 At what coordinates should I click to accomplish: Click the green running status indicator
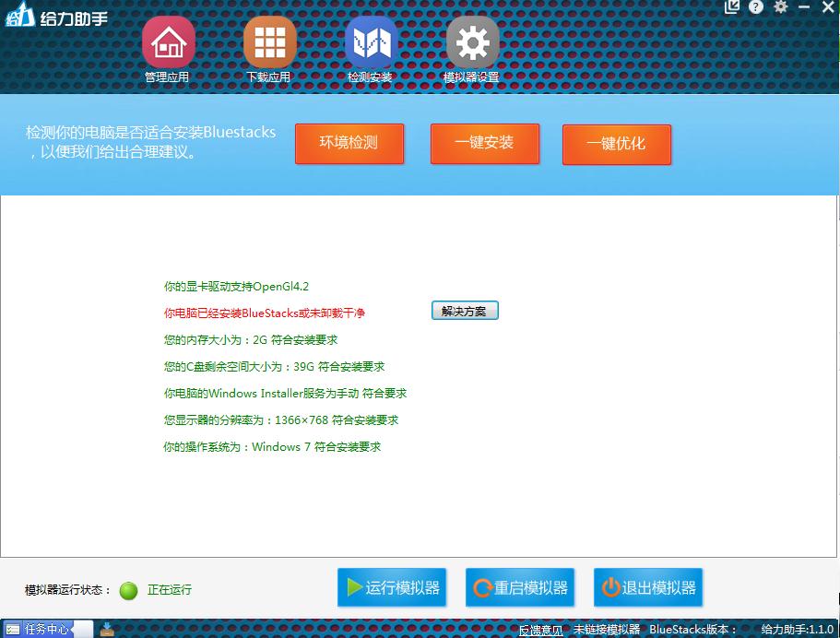tap(128, 590)
